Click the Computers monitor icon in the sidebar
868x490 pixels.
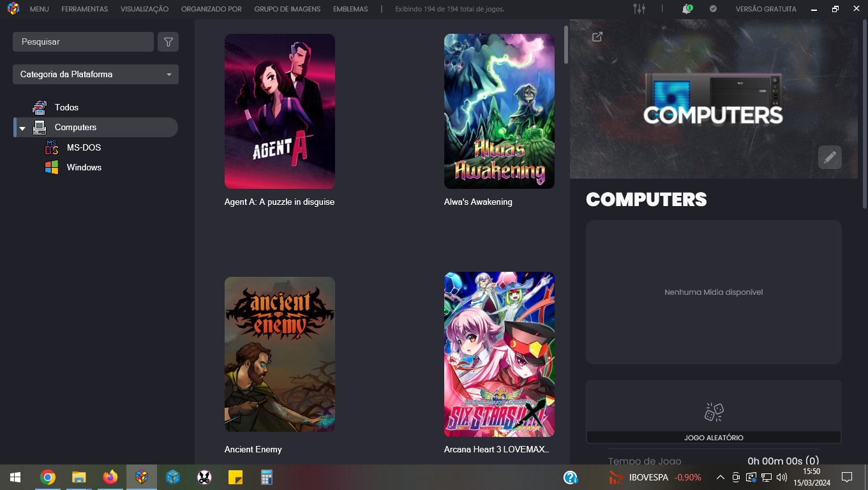(x=40, y=127)
